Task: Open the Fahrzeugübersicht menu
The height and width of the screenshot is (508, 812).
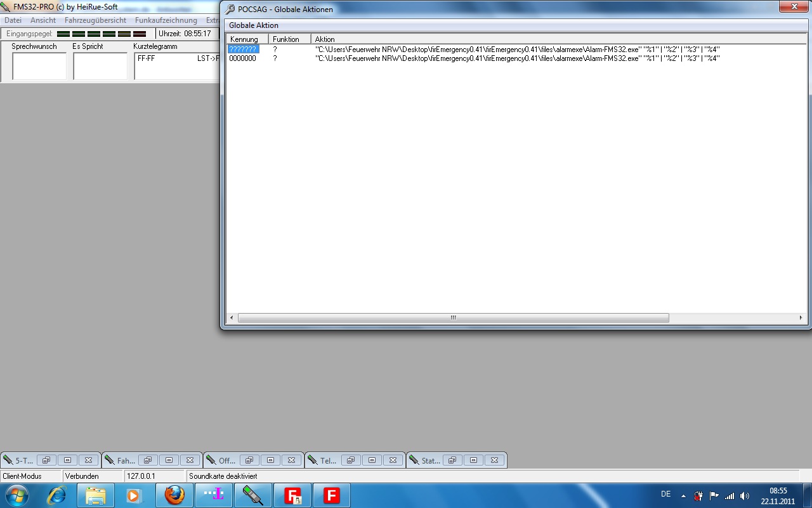Action: click(95, 20)
